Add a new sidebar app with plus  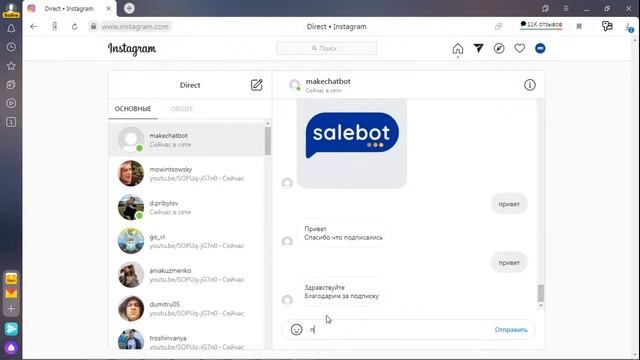coord(11,309)
